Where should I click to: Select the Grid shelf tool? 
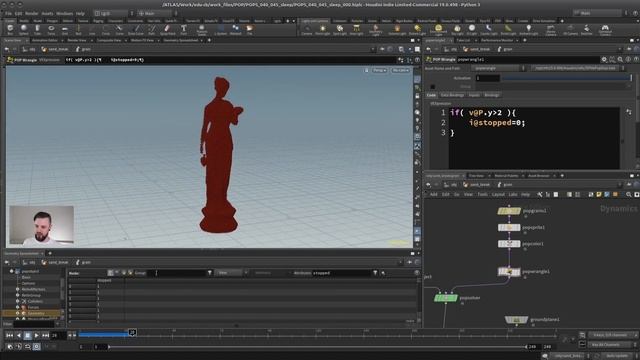[x=65, y=29]
